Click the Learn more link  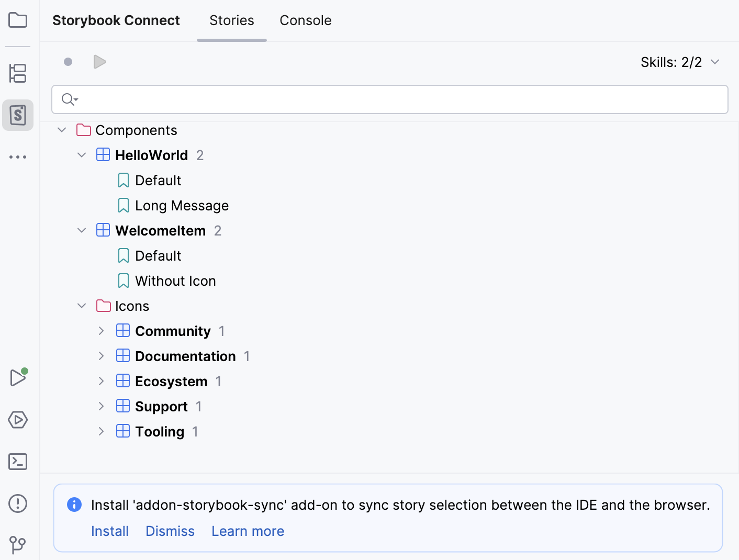click(248, 531)
